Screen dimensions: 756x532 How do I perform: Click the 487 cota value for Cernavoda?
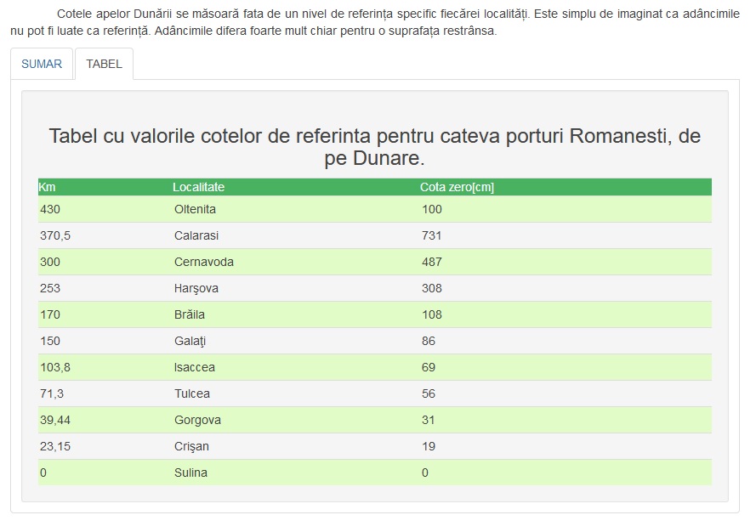tap(431, 262)
